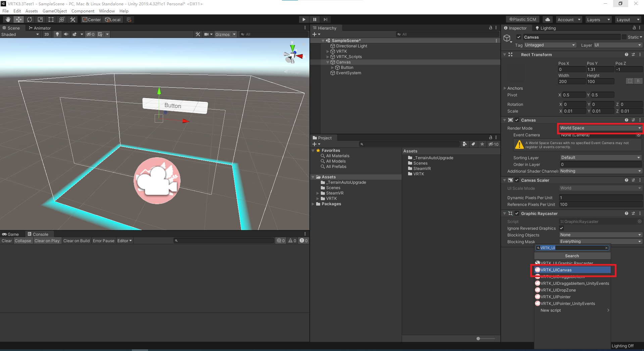The image size is (644, 351).
Task: Select the Rect Transform tool
Action: tap(51, 19)
